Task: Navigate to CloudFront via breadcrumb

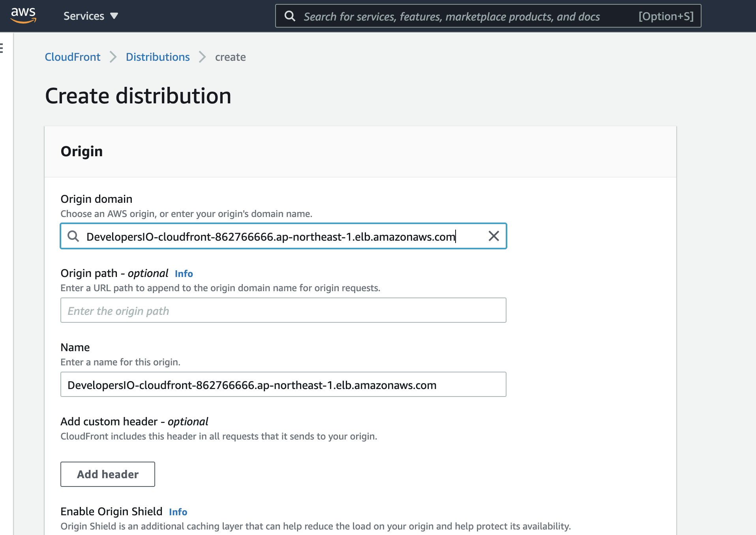Action: pos(73,57)
